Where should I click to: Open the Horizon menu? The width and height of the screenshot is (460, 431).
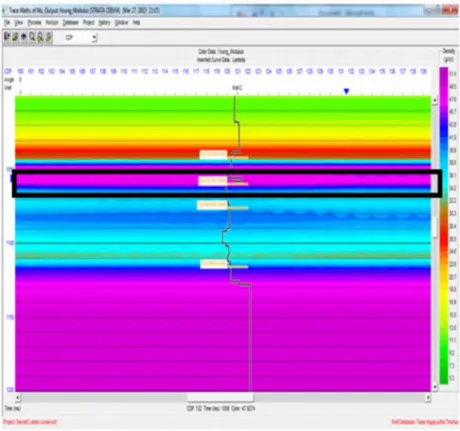52,23
